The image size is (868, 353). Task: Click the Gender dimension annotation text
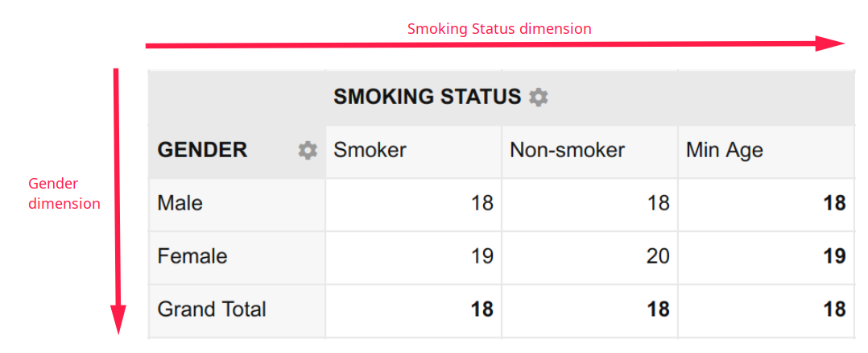point(64,193)
